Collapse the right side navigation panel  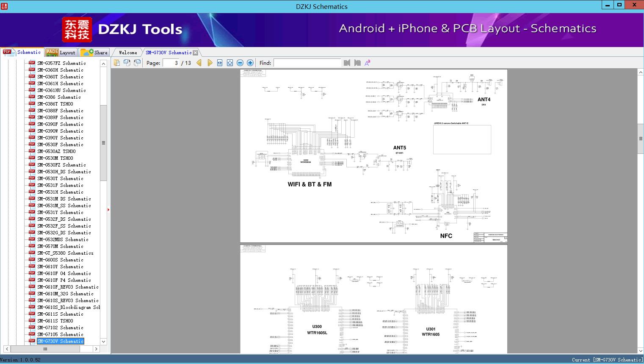[641, 138]
